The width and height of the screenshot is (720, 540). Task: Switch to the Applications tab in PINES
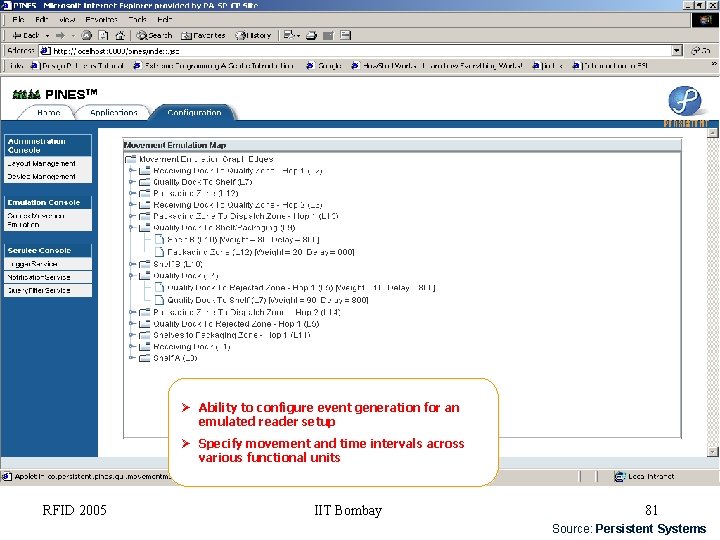coord(113,112)
